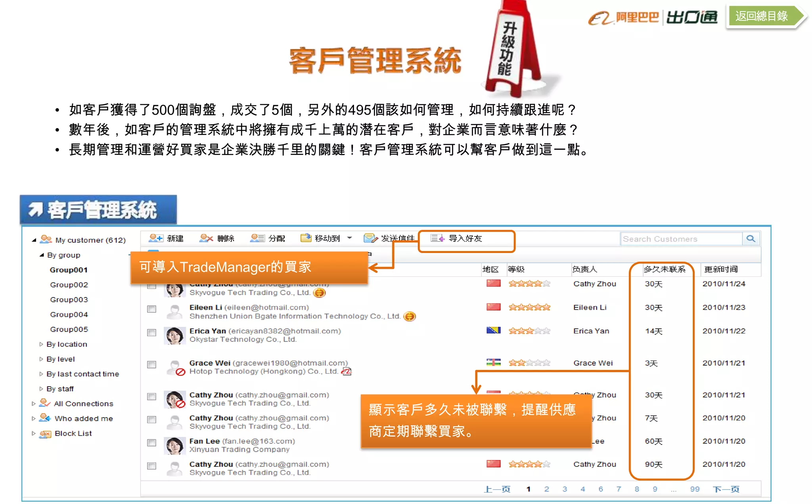The image size is (812, 504).
Task: Sort by the 地区 column header
Action: tap(490, 269)
